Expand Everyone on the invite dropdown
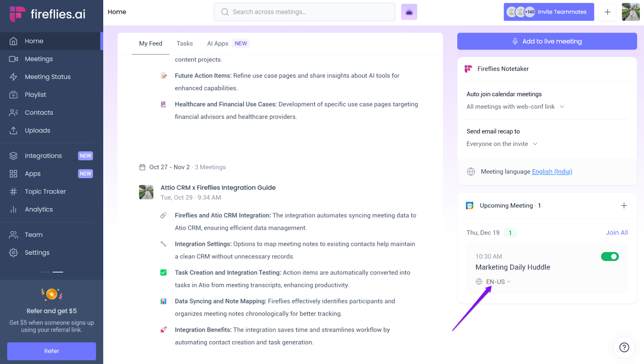The width and height of the screenshot is (644, 364). coord(502,144)
